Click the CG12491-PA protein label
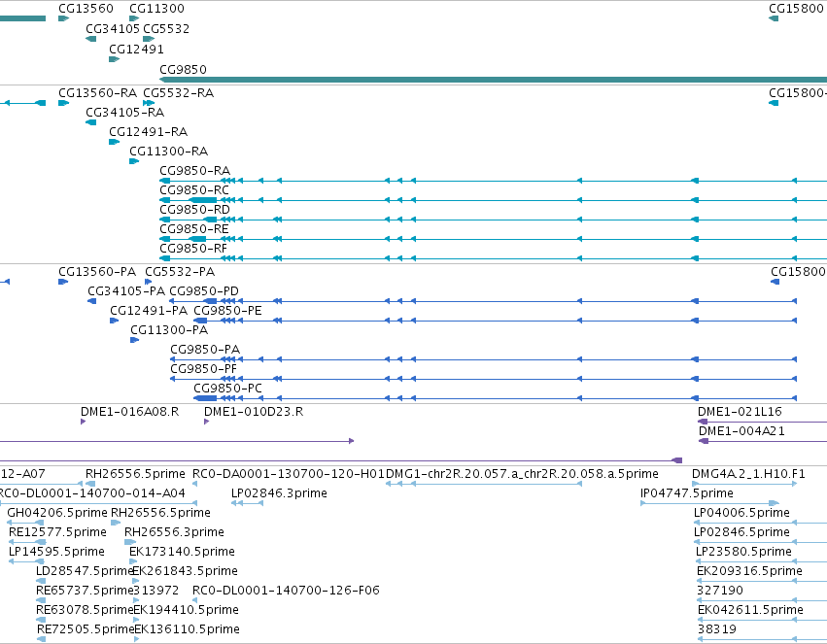 [x=149, y=311]
